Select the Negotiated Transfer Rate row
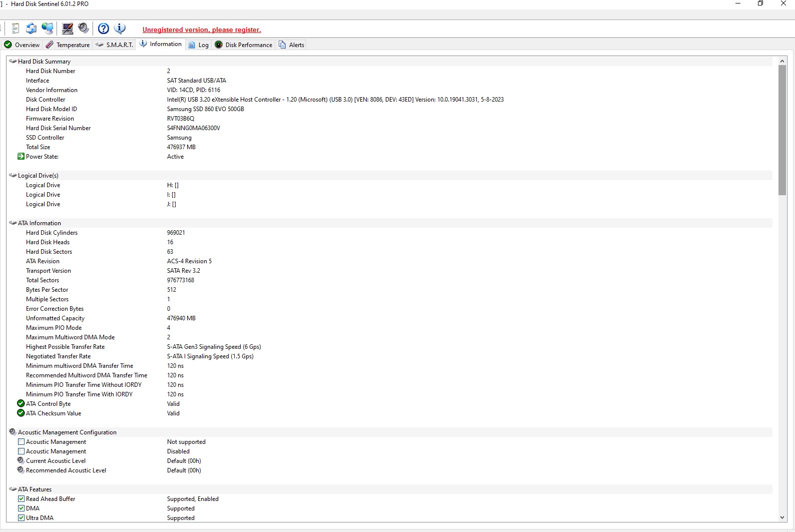Screen dimensions: 795x532 coord(390,356)
